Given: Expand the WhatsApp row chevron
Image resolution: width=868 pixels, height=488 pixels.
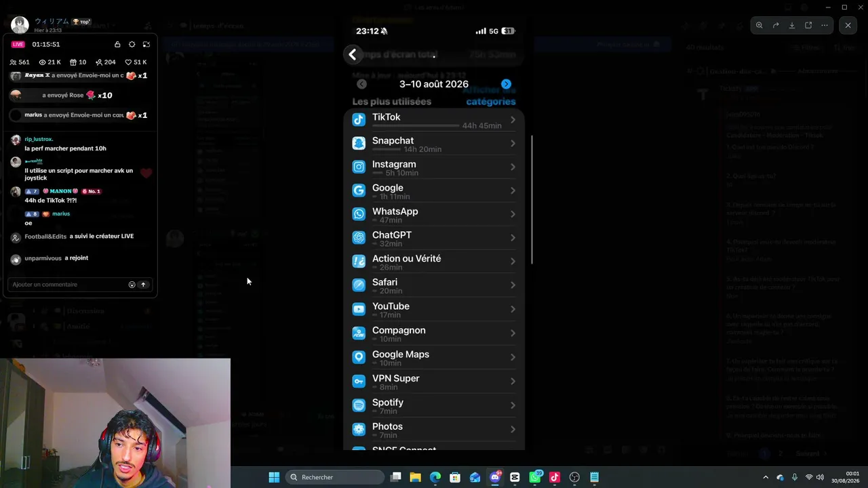Looking at the screenshot, I should click(513, 214).
